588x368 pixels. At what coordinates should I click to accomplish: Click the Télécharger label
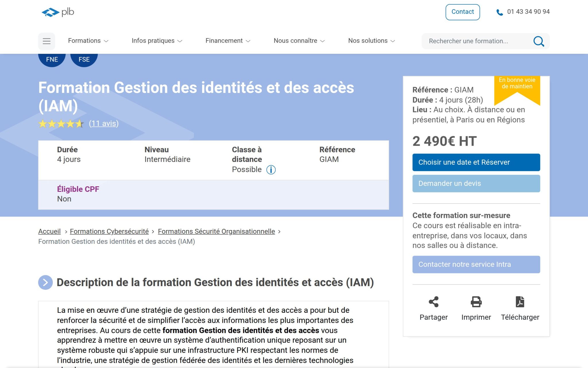click(520, 317)
